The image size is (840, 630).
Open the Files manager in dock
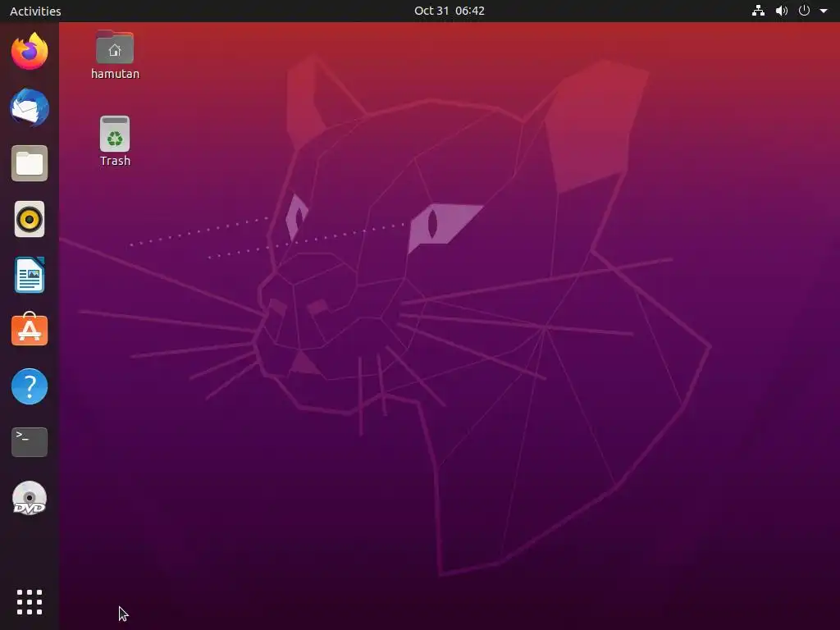tap(30, 163)
